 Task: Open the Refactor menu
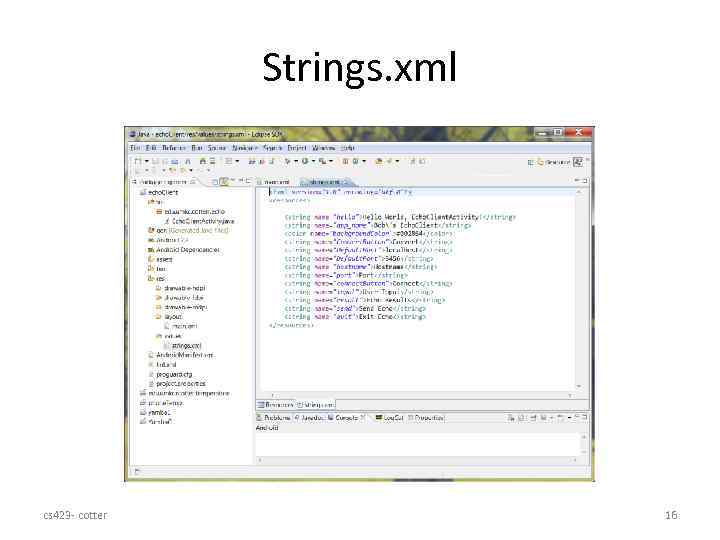[x=173, y=148]
